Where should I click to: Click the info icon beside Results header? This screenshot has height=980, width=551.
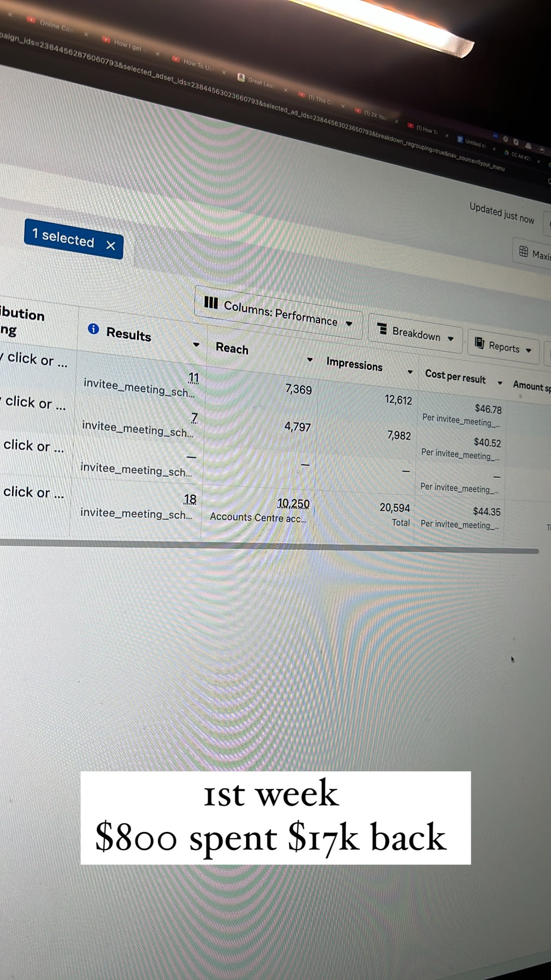[93, 329]
